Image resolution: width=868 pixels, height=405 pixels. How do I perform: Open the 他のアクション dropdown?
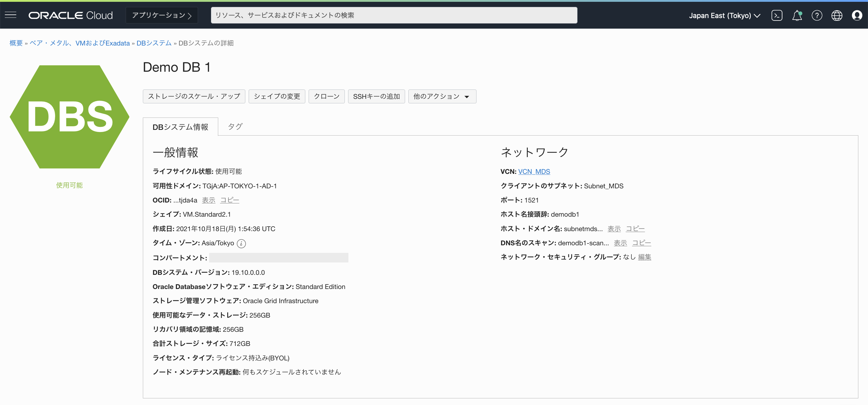click(442, 96)
